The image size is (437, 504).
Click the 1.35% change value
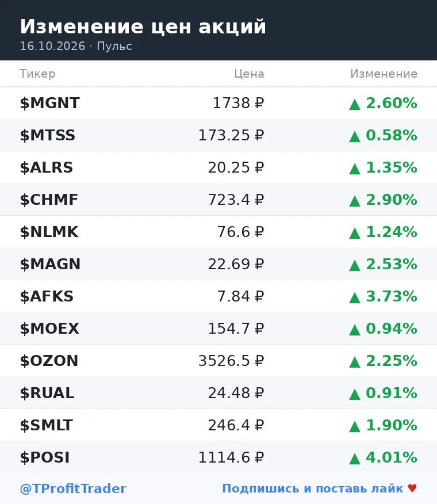pyautogui.click(x=392, y=167)
